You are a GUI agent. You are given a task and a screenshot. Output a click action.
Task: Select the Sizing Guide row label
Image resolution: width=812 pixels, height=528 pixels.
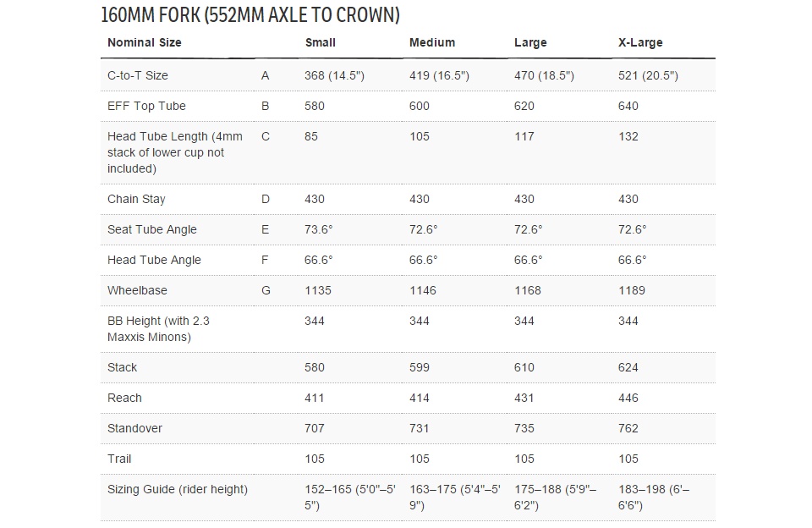[178, 489]
